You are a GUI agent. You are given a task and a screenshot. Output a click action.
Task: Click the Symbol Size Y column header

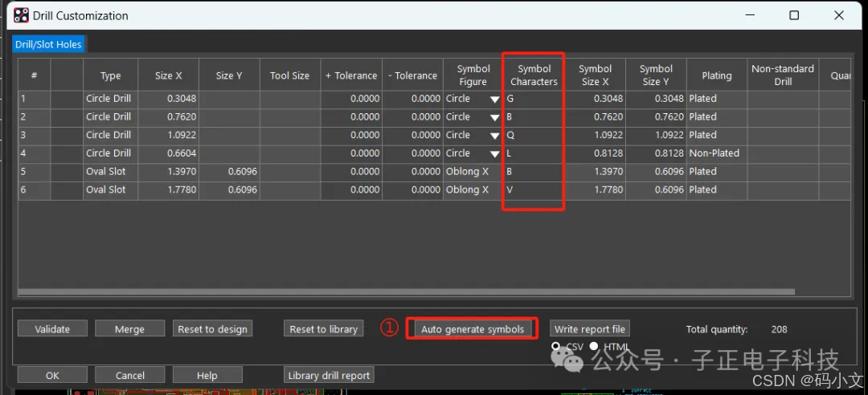coord(656,75)
